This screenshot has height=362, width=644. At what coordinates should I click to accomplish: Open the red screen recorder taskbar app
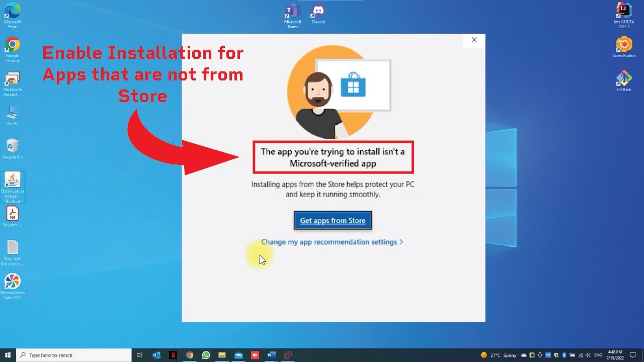pos(255,355)
